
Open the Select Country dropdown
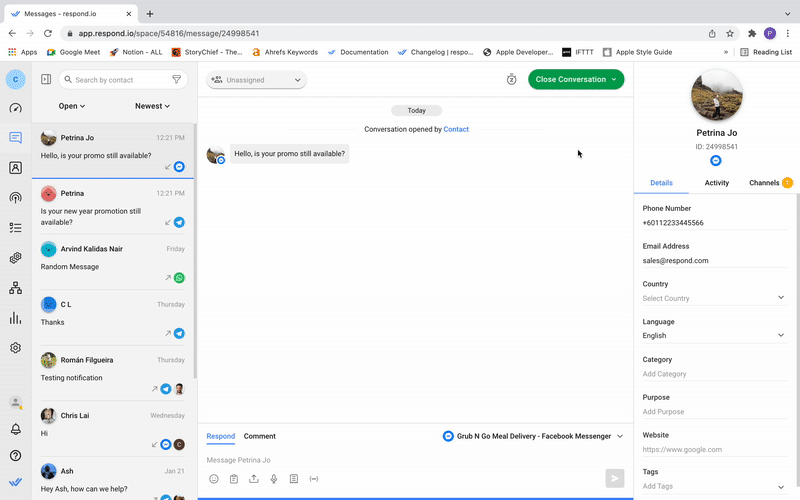point(713,298)
